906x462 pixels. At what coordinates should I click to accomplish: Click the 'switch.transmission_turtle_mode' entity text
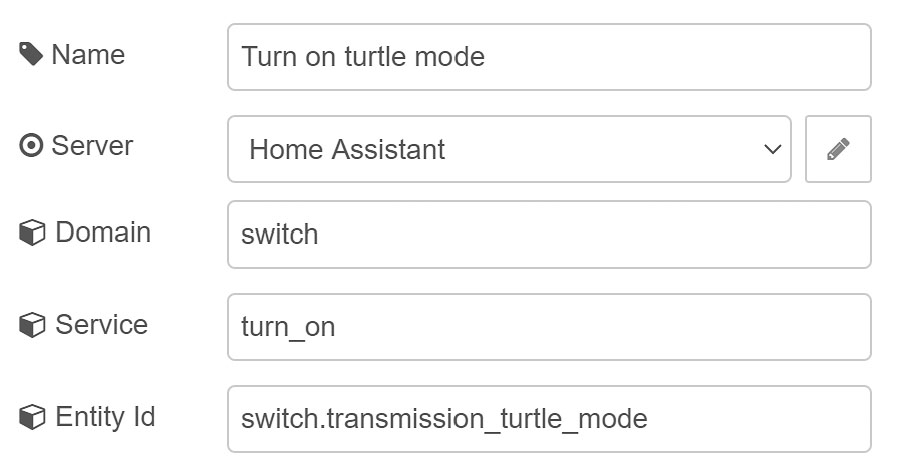[444, 419]
